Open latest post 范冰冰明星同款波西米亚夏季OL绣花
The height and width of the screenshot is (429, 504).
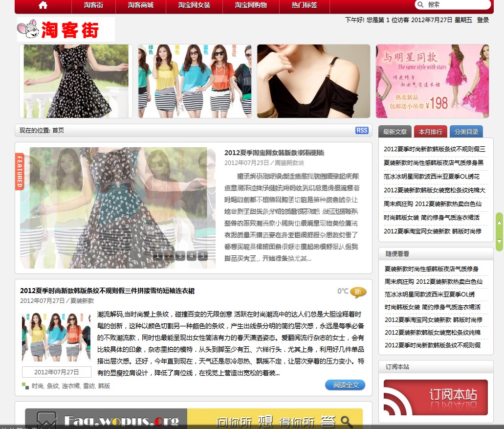coord(432,177)
